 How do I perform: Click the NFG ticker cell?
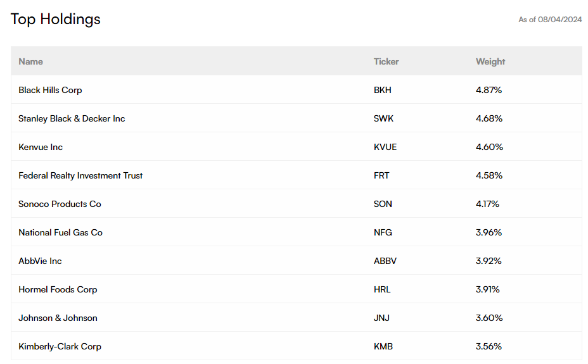[x=383, y=232]
